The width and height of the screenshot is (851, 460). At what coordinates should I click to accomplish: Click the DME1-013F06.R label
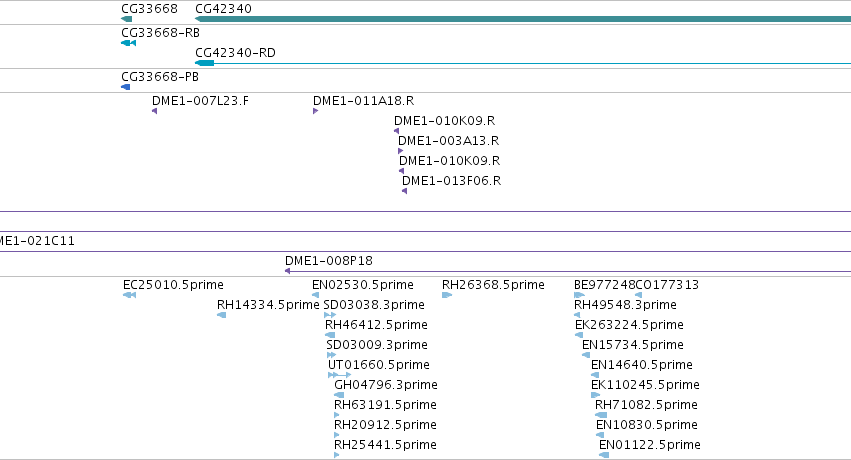tap(451, 181)
